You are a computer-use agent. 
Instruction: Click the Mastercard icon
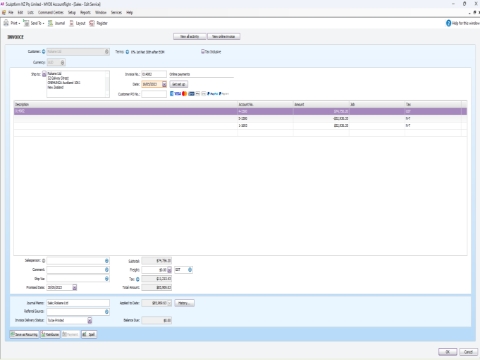[184, 94]
